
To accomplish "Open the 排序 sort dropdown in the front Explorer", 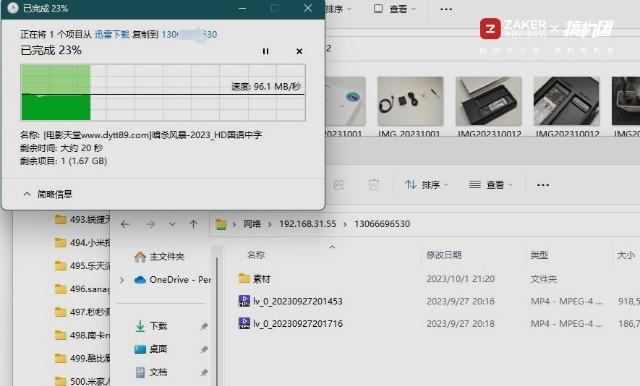I will click(427, 185).
